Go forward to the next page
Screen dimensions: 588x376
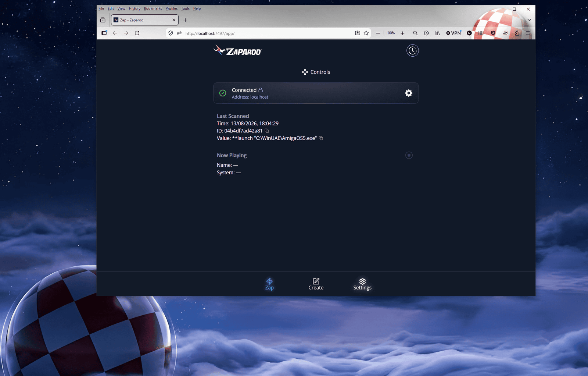(x=126, y=33)
